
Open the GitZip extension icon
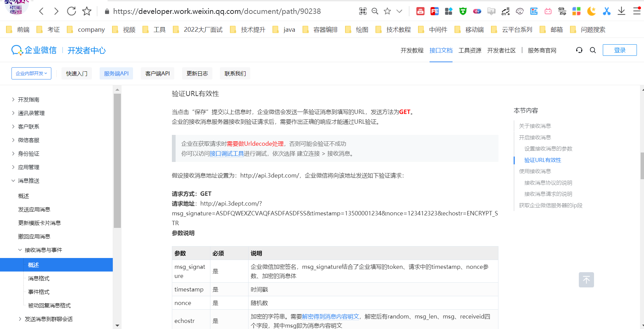[x=562, y=11]
